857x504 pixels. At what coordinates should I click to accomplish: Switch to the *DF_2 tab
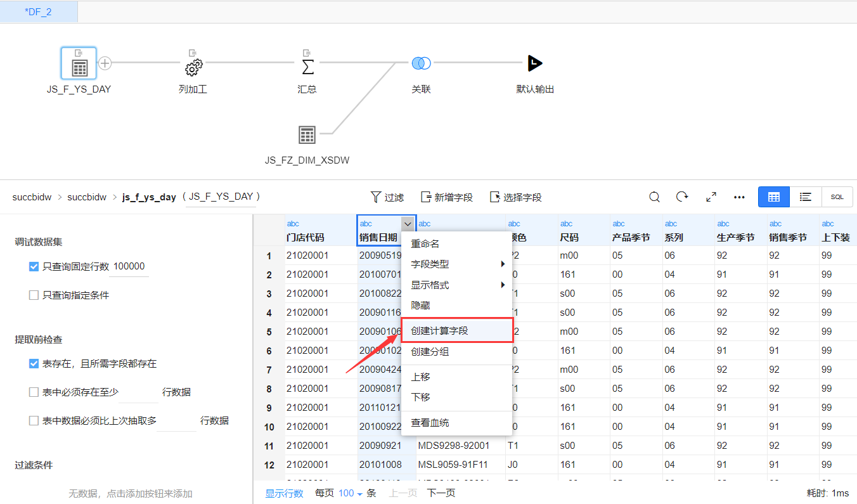click(x=39, y=12)
